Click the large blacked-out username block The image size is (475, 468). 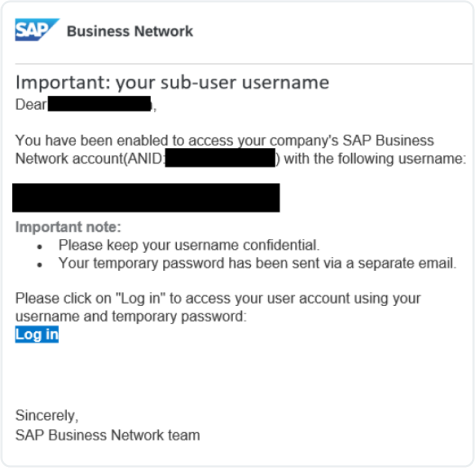146,197
